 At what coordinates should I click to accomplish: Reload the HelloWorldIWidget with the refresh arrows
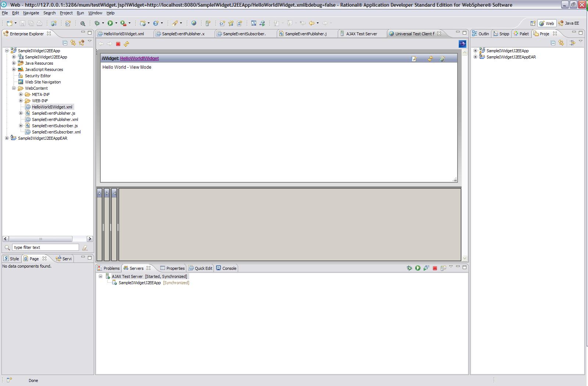click(x=430, y=58)
